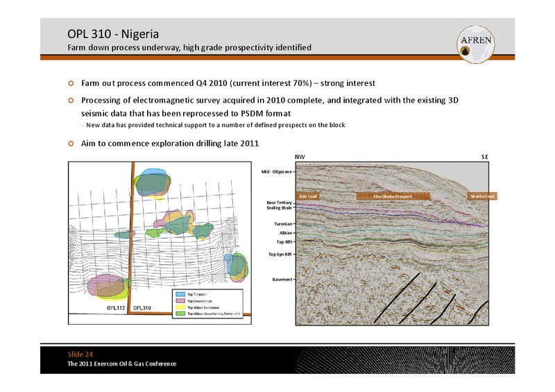The width and height of the screenshot is (555, 392).
Task: Click the "SE" direction label
Action: pyautogui.click(x=484, y=157)
